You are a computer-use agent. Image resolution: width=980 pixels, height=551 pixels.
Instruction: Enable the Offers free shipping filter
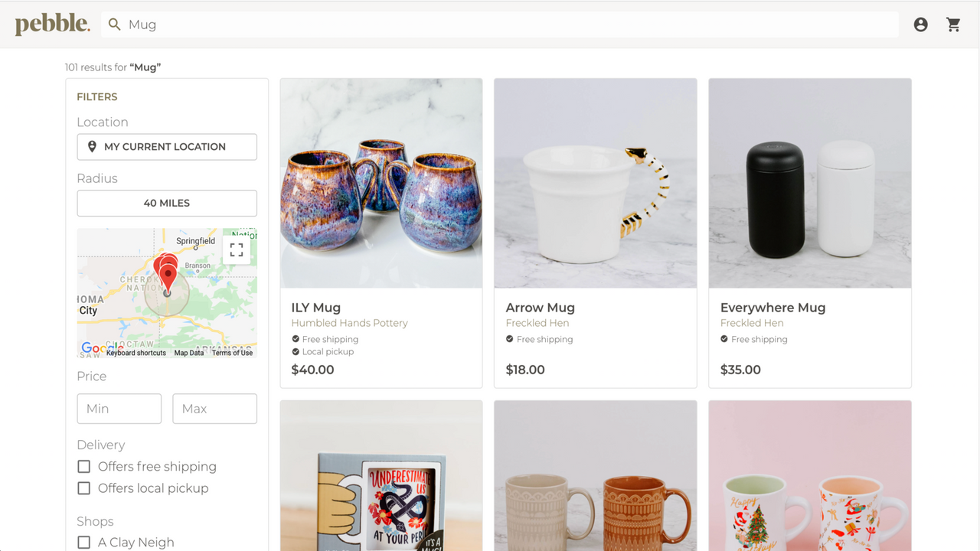coord(83,466)
